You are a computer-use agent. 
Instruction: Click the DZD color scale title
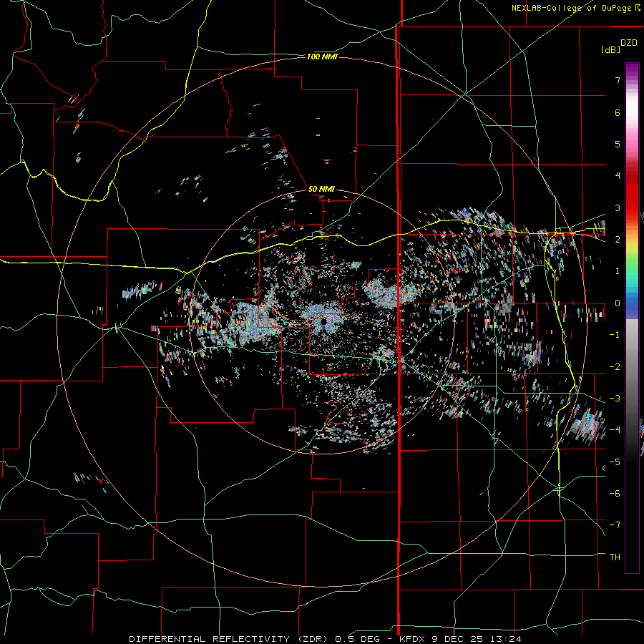tap(629, 43)
